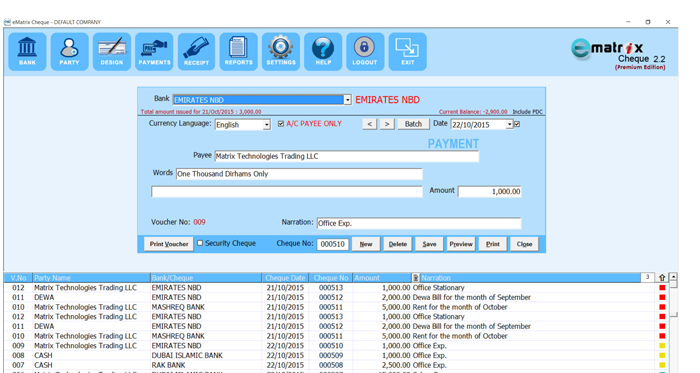700x373 pixels.
Task: Click the Preview button
Action: click(x=461, y=244)
